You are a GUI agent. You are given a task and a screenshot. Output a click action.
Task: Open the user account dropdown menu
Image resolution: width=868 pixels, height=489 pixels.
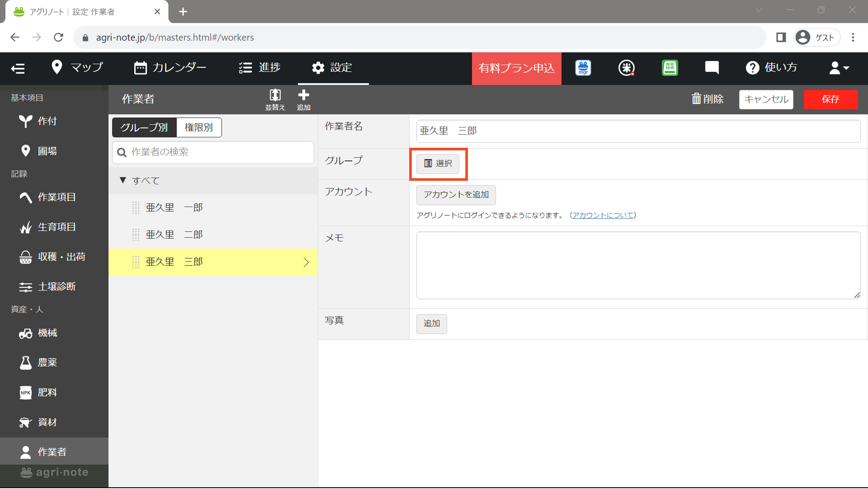click(x=838, y=68)
